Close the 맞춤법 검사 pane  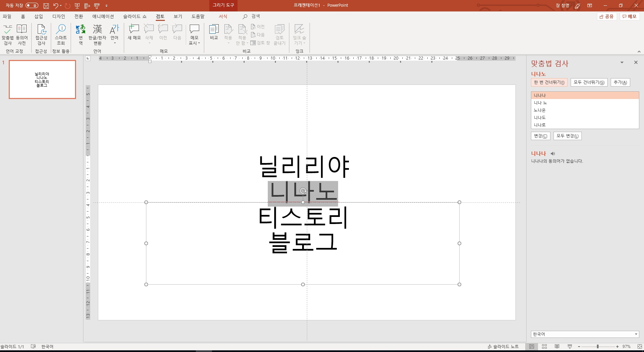coord(636,63)
